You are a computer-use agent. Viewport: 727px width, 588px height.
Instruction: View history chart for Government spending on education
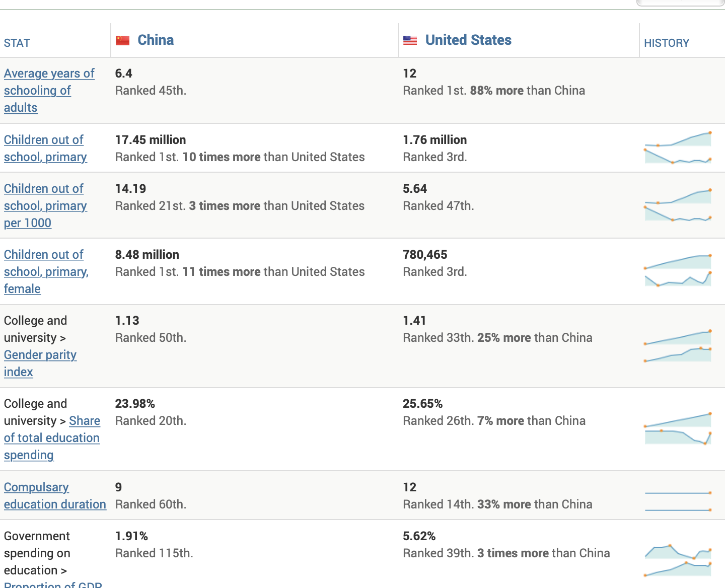[678, 560]
